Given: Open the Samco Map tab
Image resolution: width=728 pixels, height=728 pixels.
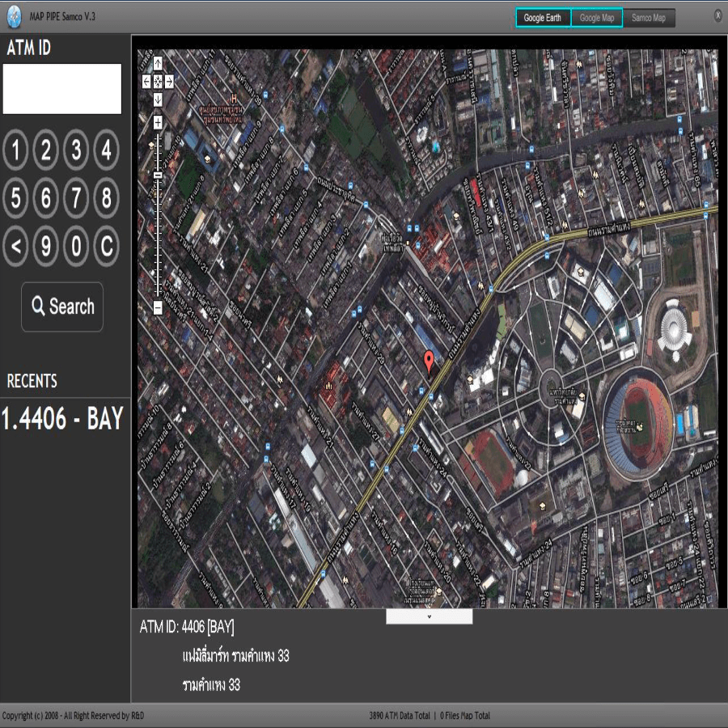Looking at the screenshot, I should [649, 18].
